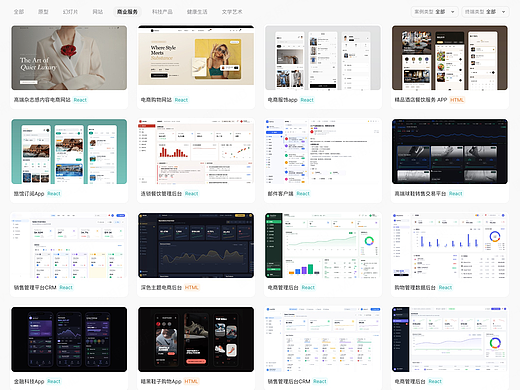520x390 pixels.
Task: Open the 幻灯片 tab
Action: click(70, 12)
